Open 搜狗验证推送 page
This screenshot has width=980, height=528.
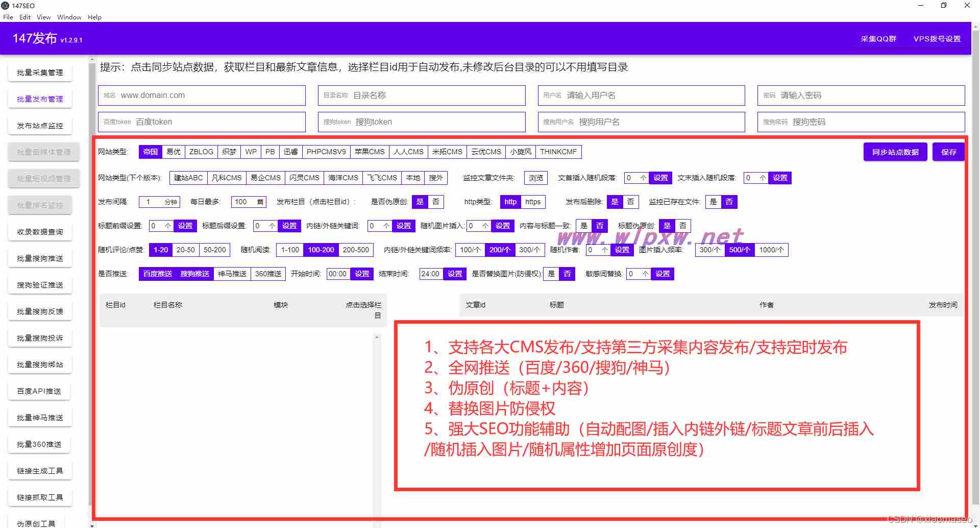[x=40, y=285]
